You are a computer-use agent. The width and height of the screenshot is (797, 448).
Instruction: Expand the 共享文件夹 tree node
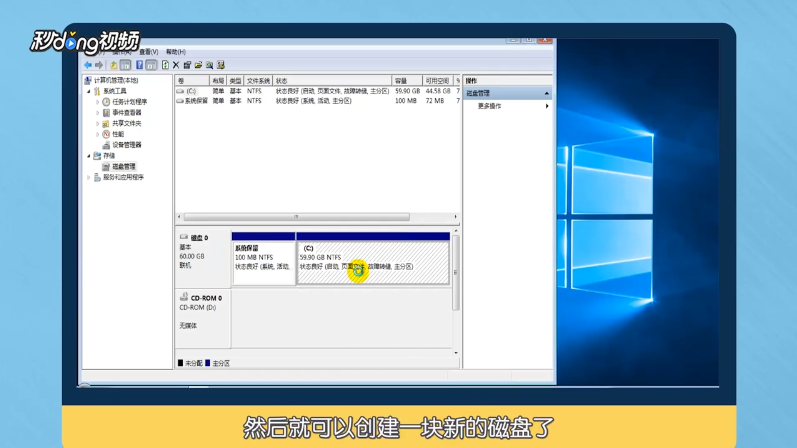point(98,123)
